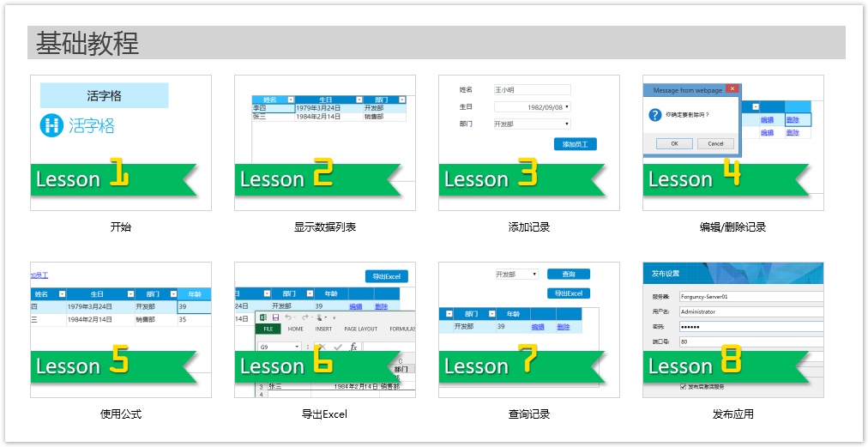Viewport: 868px width, 447px height.
Task: Click the masked 密码 password field
Action: click(x=750, y=327)
